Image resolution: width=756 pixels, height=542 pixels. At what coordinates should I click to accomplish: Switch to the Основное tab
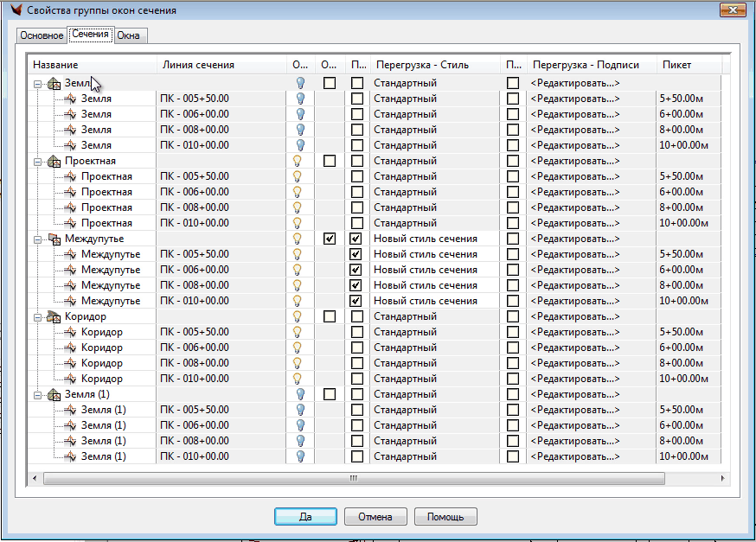pos(42,35)
